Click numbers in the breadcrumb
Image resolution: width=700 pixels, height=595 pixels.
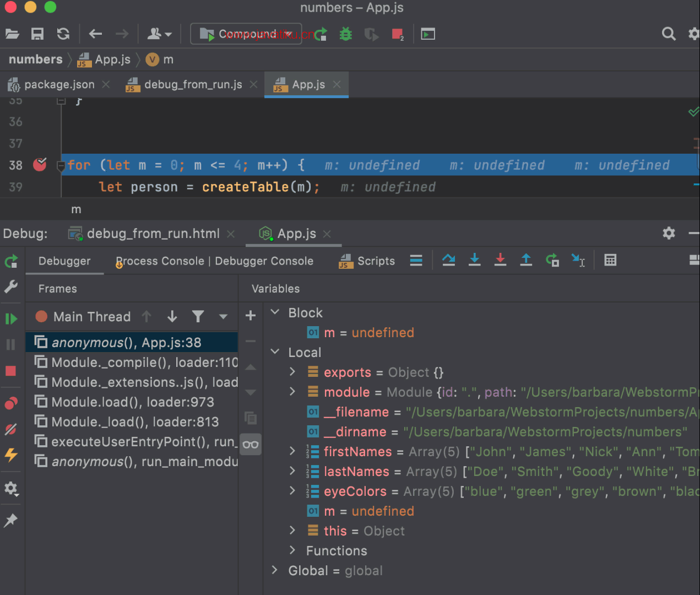pos(36,59)
